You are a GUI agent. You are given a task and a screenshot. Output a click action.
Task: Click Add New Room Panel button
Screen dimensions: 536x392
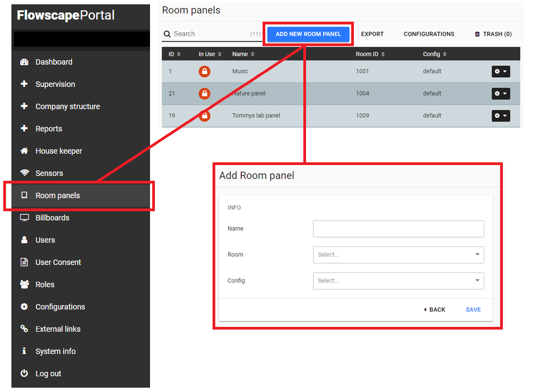point(308,34)
